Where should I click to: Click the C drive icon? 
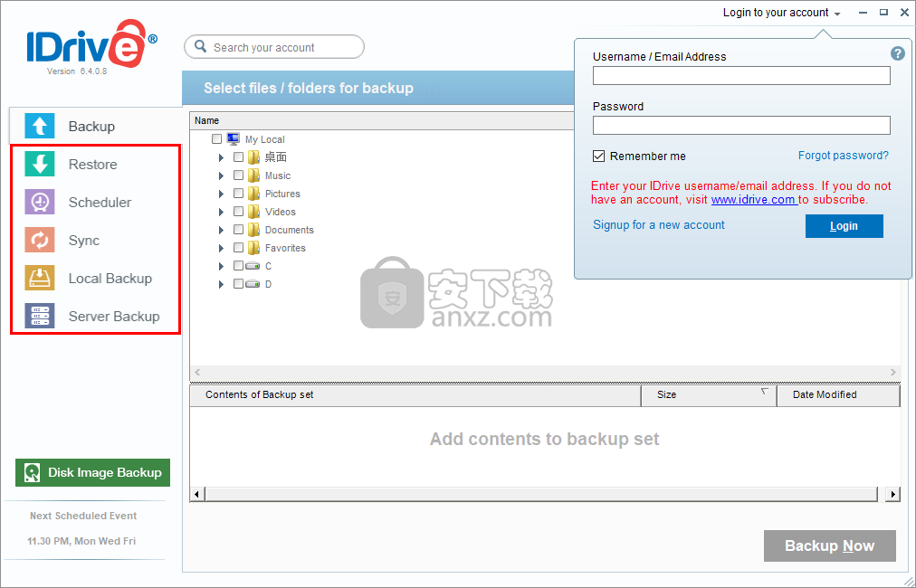pos(253,266)
